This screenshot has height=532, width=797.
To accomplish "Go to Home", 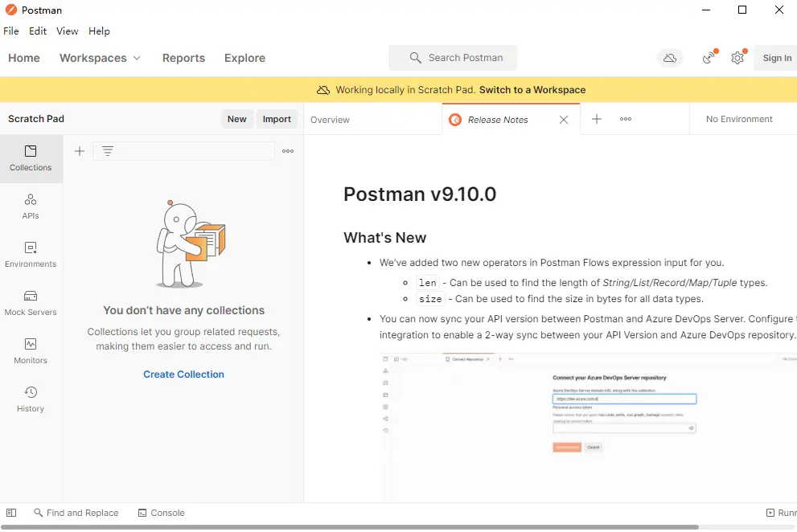I will pos(24,58).
